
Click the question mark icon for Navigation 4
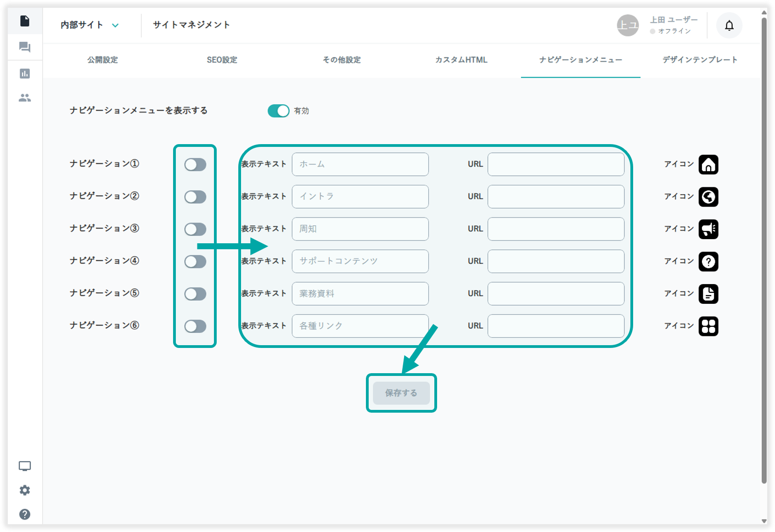point(708,262)
